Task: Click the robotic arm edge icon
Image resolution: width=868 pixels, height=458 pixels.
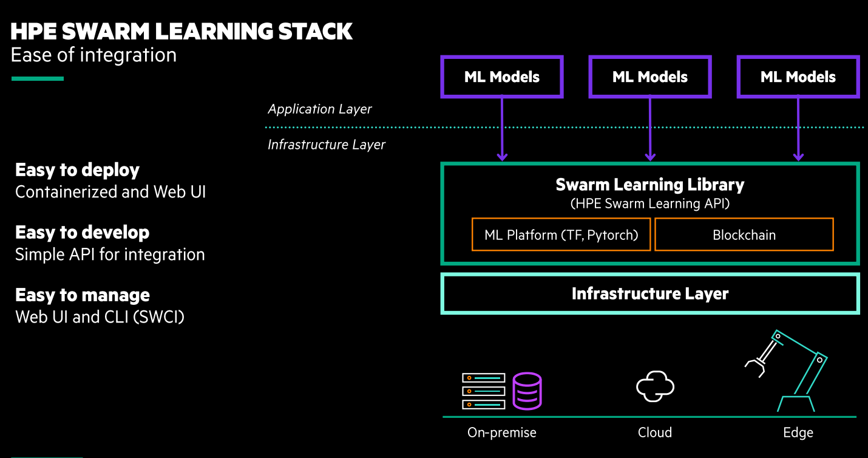Action: [786, 371]
